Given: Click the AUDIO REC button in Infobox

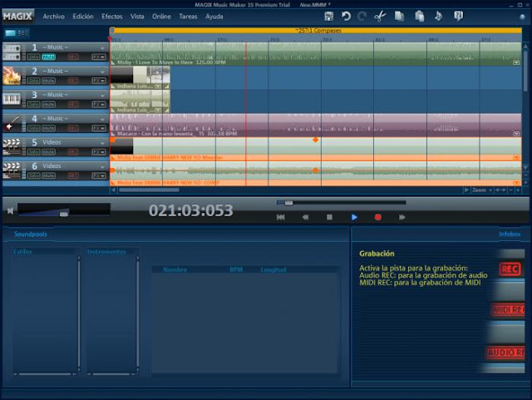Looking at the screenshot, I should (x=505, y=353).
